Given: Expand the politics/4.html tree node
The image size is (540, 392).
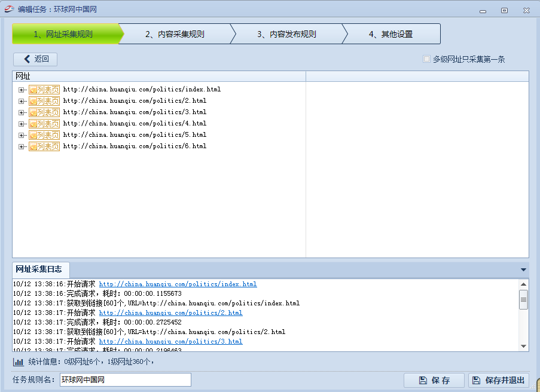Looking at the screenshot, I should coord(22,124).
